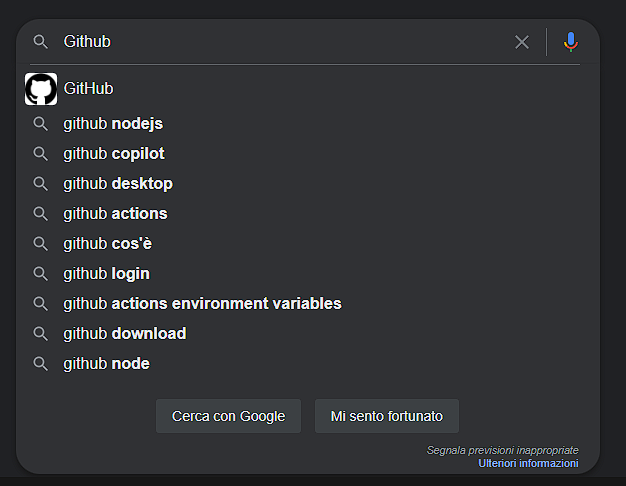Select the github node suggestion

[x=307, y=363]
